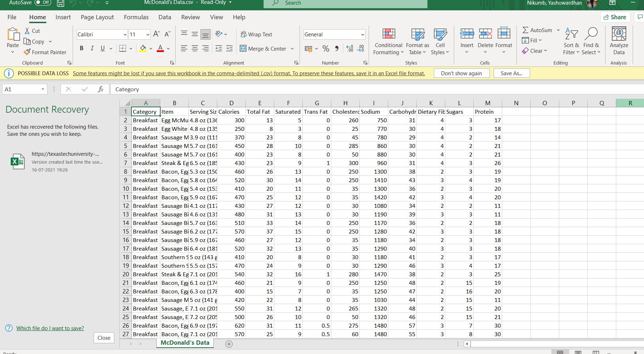This screenshot has height=354, width=644.
Task: Open Sort & Filter
Action: click(x=571, y=41)
